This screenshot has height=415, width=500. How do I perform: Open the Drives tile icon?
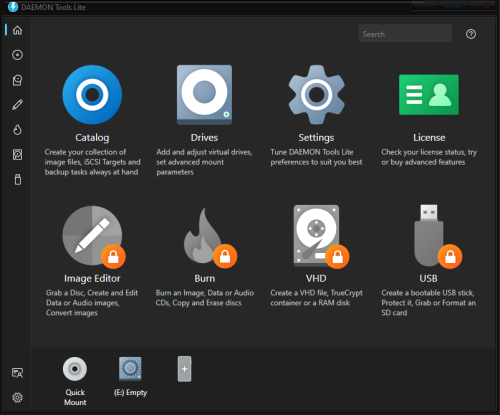[204, 95]
